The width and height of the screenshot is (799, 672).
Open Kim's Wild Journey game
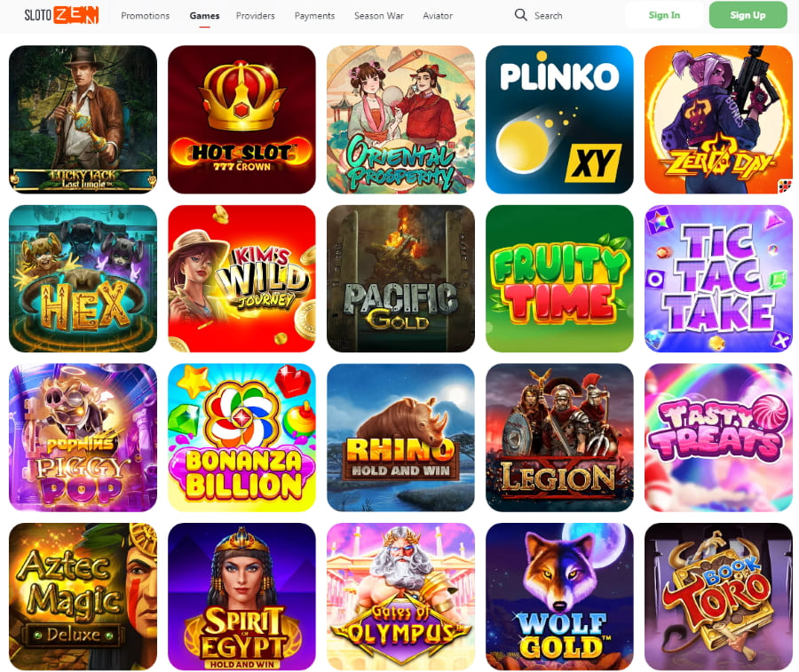point(241,279)
